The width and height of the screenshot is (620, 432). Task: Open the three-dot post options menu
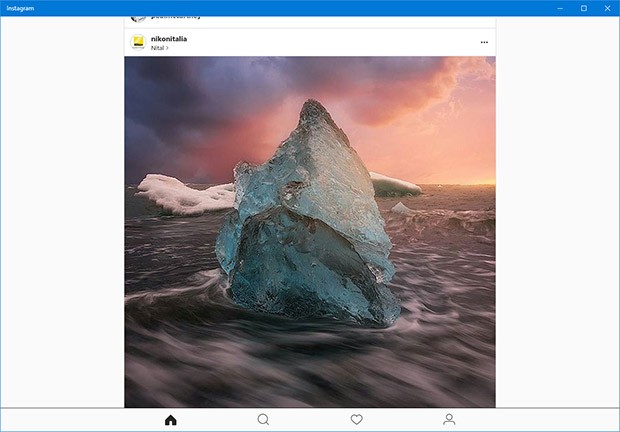(x=484, y=42)
